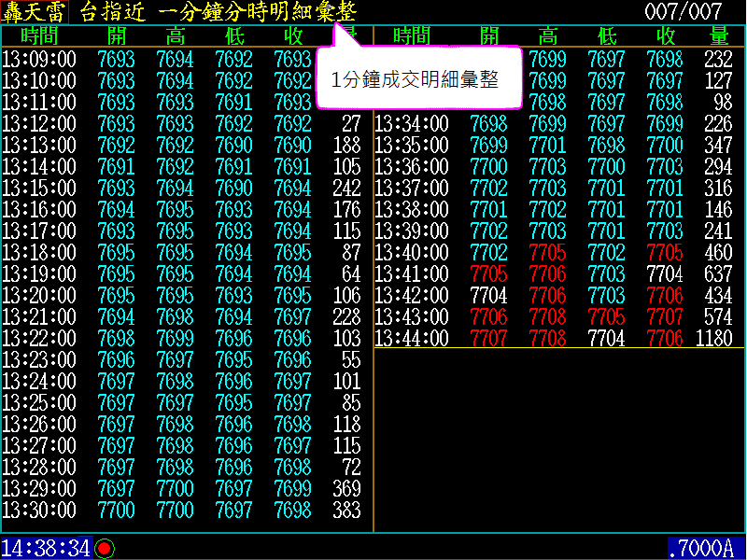Click the 007/007 page counter

click(684, 12)
